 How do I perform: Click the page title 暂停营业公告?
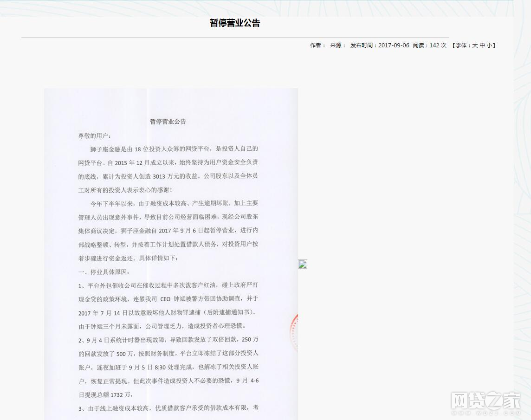(235, 23)
